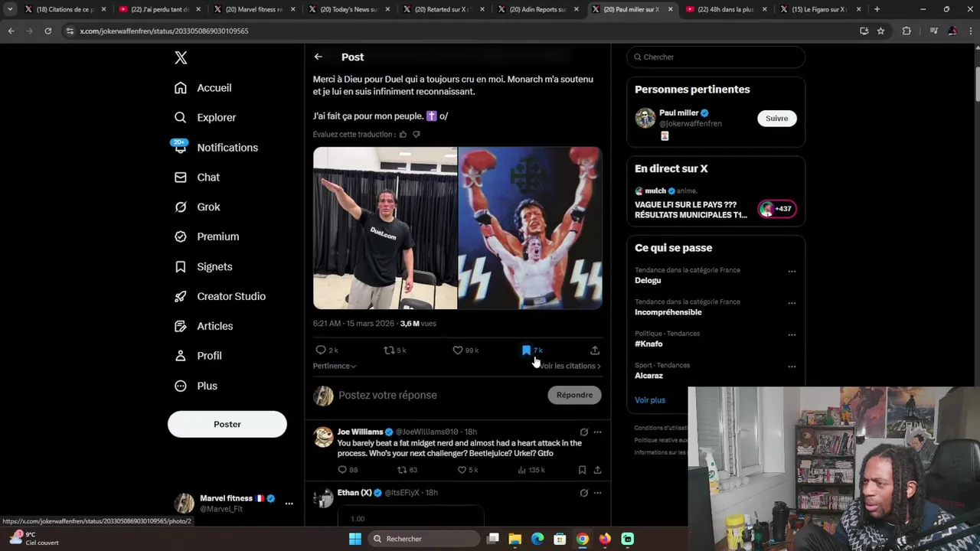Viewport: 980px width, 551px height.
Task: Open the salute photo of the post
Action: 385,228
